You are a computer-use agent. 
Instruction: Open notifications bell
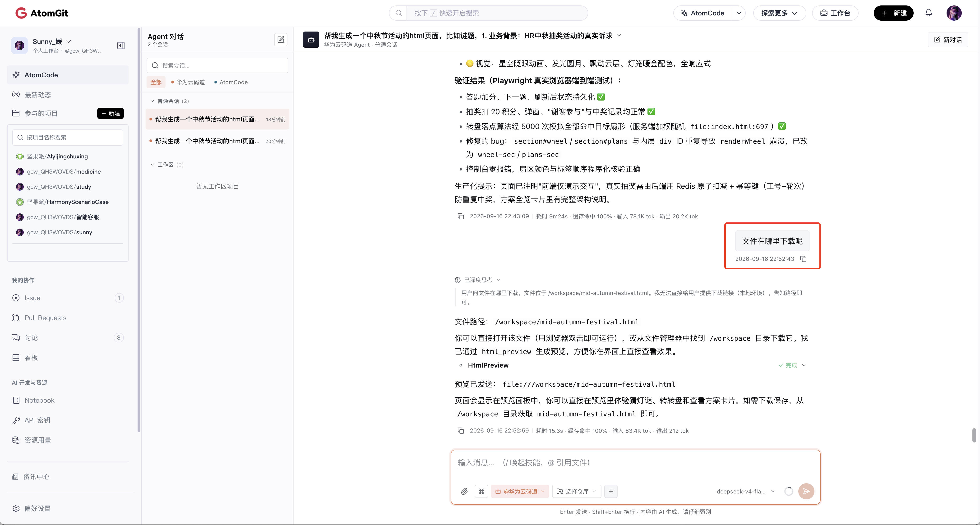coord(929,13)
